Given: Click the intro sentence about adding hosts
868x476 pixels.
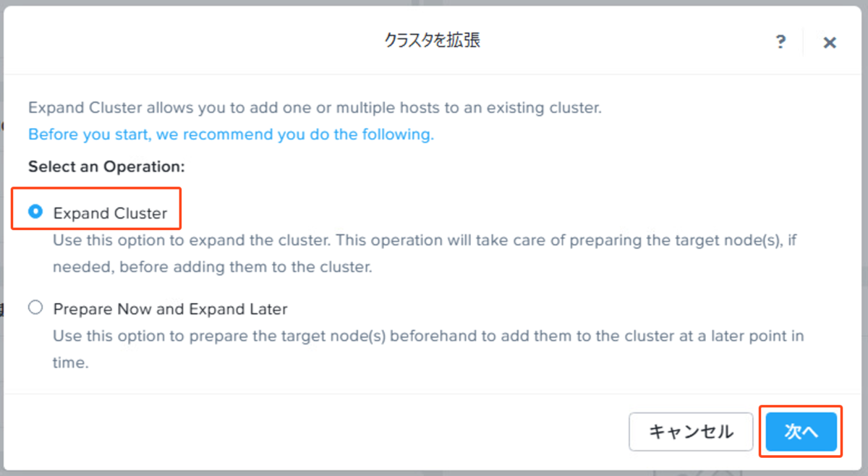Looking at the screenshot, I should click(x=315, y=109).
